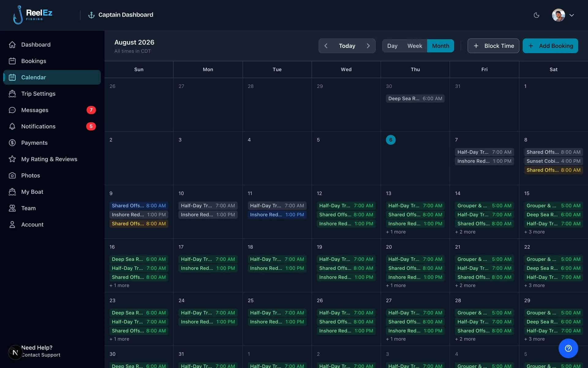
Task: Click the Bookings calendar icon in sidebar
Action: [12, 61]
